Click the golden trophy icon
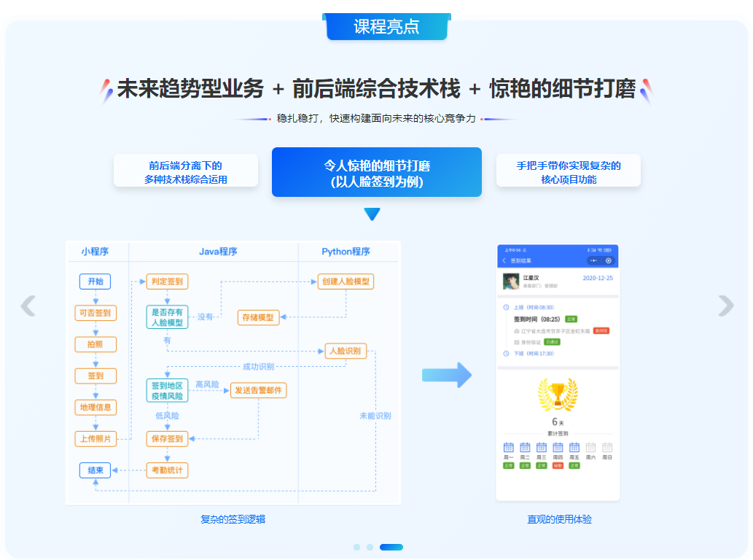Screen dimensions: 753x560 [558, 395]
